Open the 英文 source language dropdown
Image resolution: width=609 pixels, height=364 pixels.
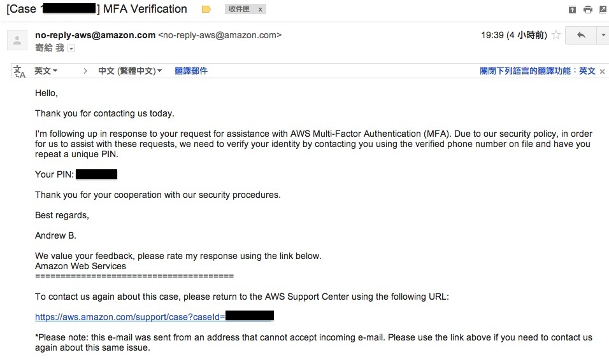(x=46, y=71)
